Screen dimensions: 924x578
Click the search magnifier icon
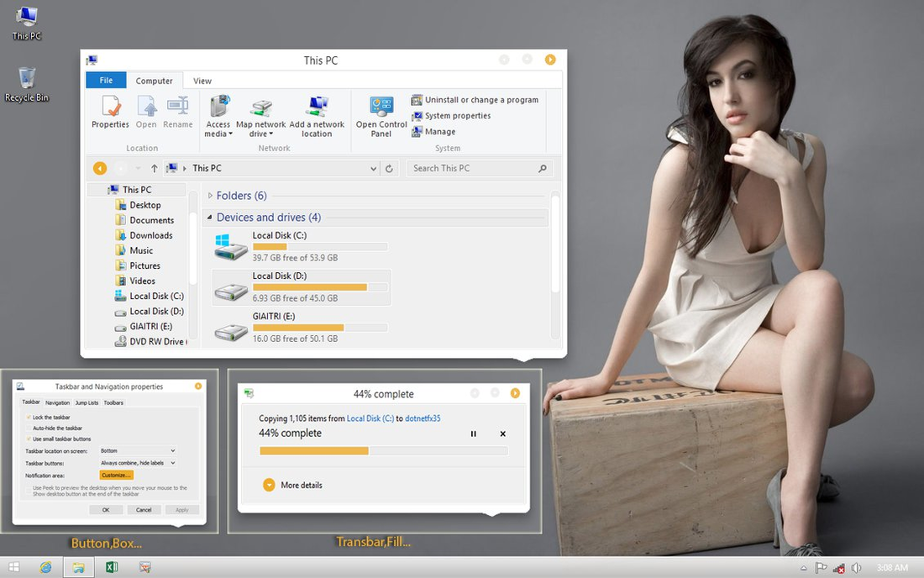(x=542, y=169)
